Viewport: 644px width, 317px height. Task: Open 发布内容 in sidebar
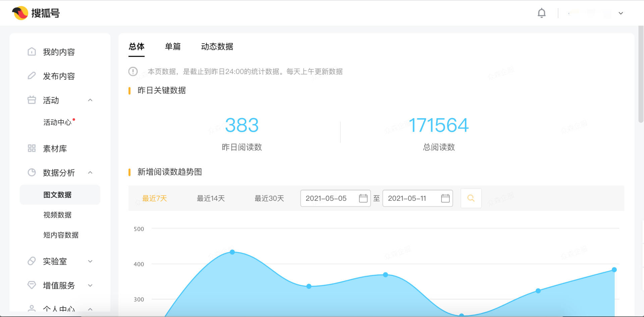(x=59, y=76)
